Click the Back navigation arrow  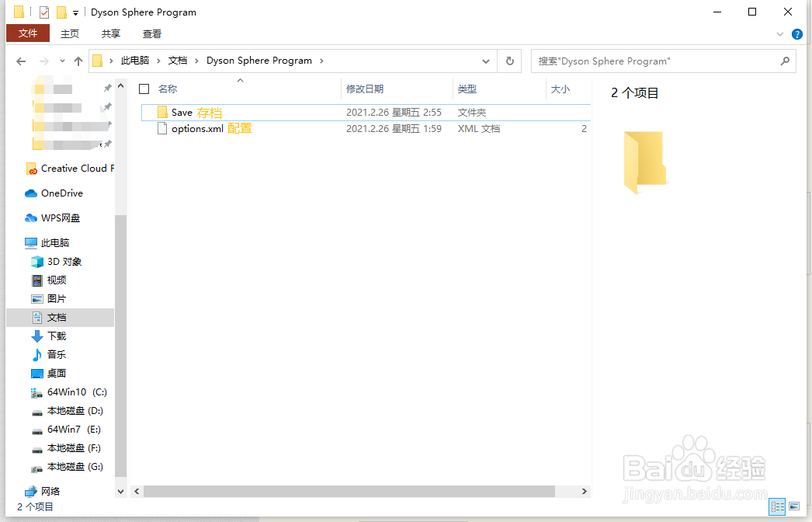point(21,61)
